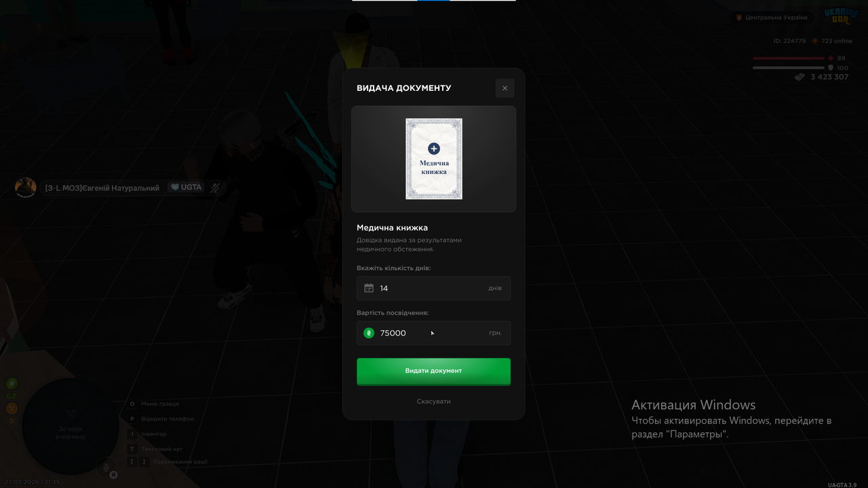Click the O key hint Меню гравця
This screenshot has width=868, height=488.
(x=154, y=404)
